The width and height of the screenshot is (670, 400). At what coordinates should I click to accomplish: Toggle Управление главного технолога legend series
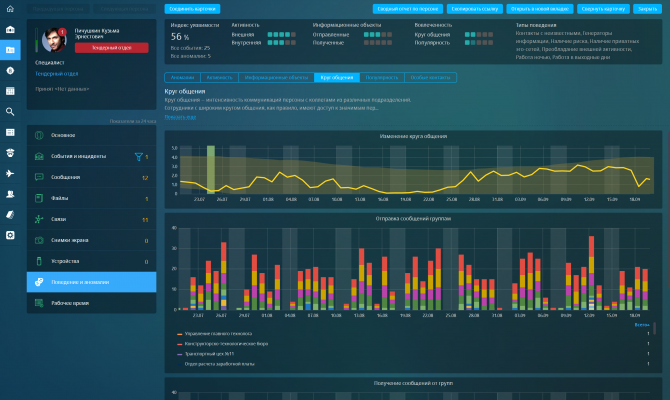coord(215,333)
